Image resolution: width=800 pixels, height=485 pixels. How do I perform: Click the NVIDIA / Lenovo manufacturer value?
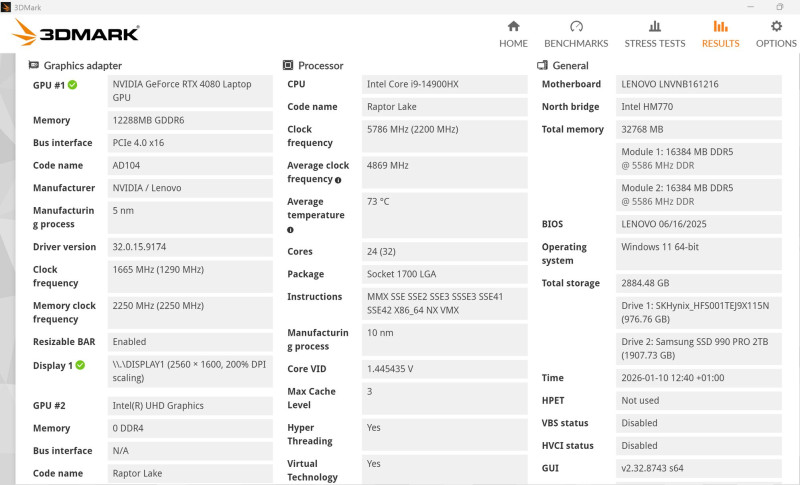(190, 188)
